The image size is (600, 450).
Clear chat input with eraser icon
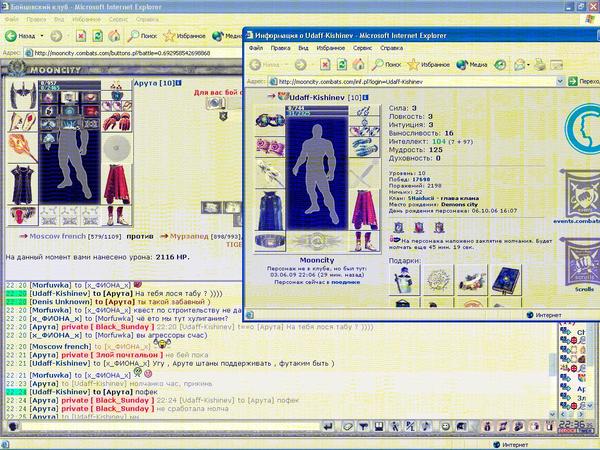(x=348, y=426)
